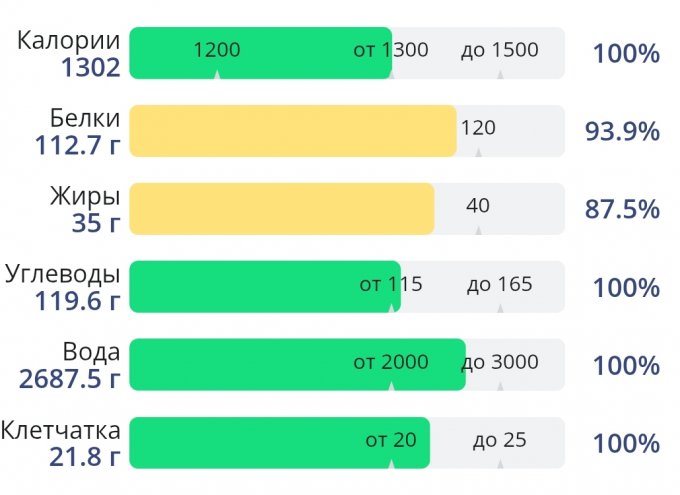
Task: Click the Углеводы 119.6 г value
Action: click(x=77, y=302)
